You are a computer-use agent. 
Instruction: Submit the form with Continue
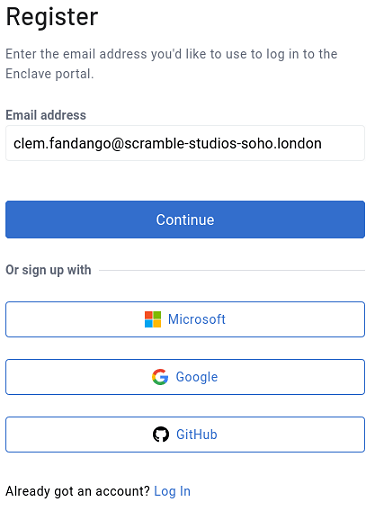(185, 219)
